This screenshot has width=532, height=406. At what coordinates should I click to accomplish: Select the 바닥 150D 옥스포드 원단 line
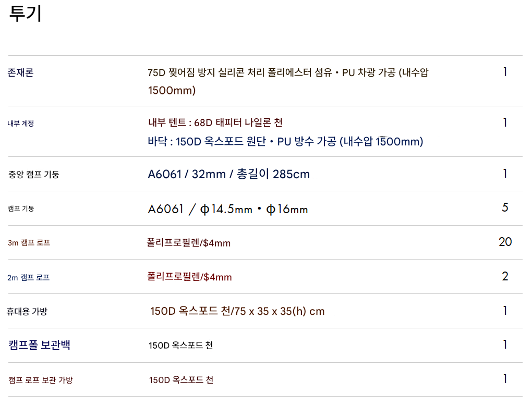[285, 142]
